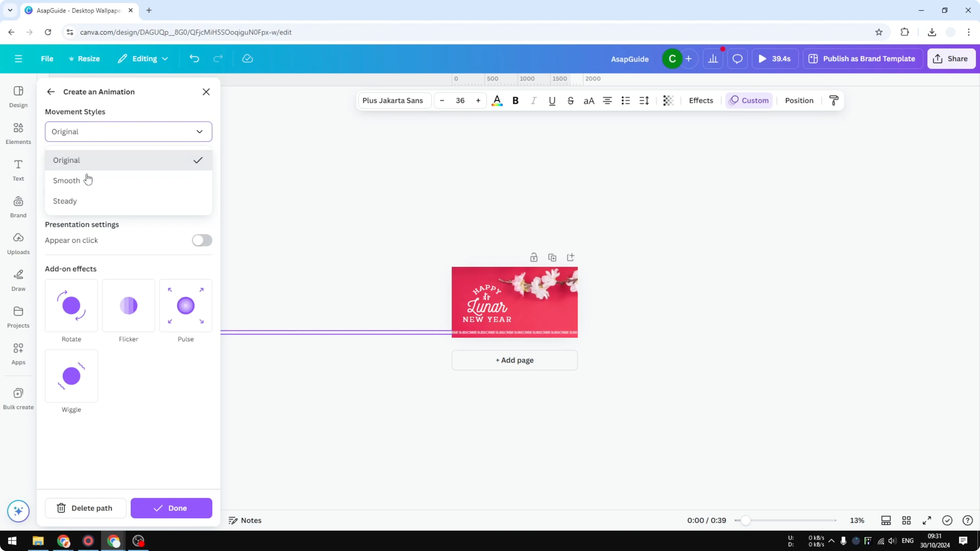Apply strikethrough to the selected text

coord(570,100)
